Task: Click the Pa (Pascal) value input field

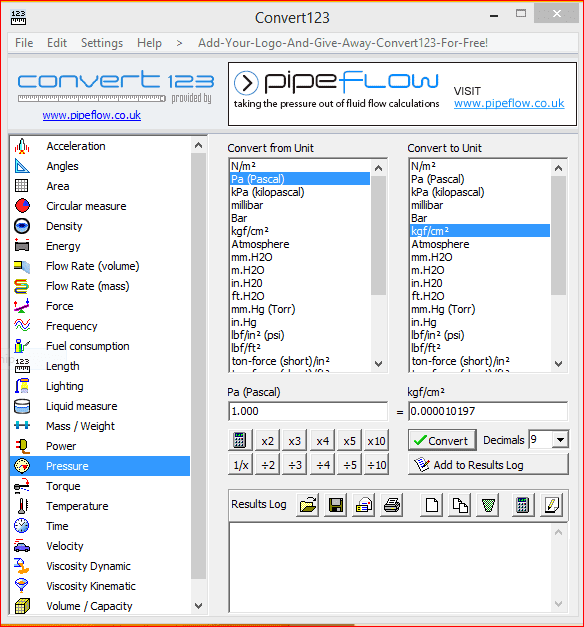Action: coord(308,411)
